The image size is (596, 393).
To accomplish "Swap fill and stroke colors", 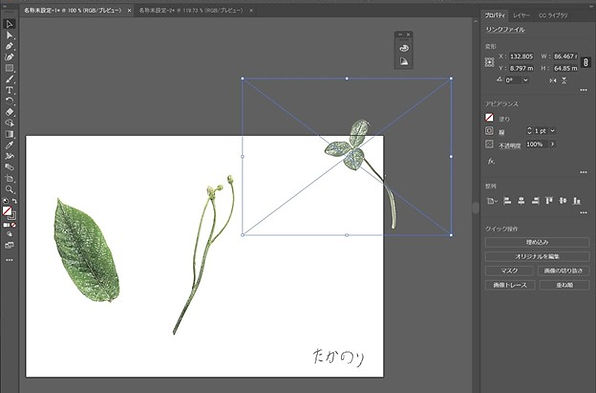I will point(14,201).
